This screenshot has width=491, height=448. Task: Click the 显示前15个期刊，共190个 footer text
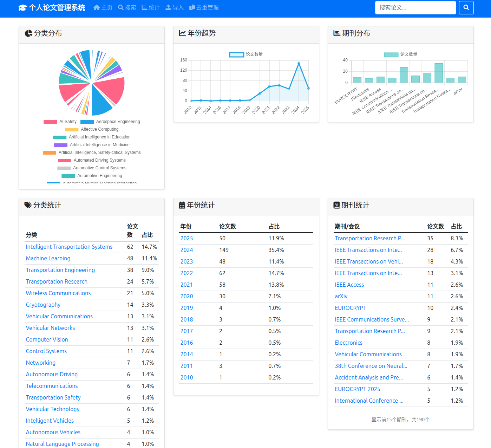[401, 420]
